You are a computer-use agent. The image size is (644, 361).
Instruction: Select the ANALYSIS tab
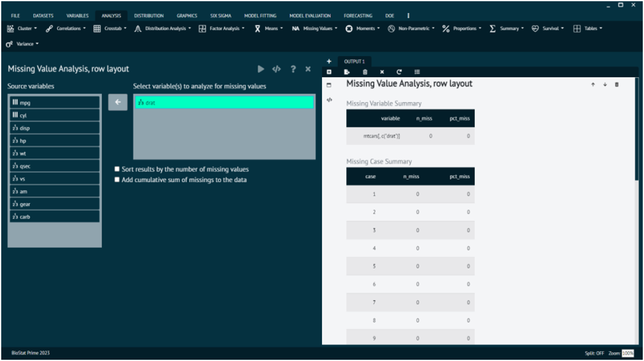[x=111, y=15]
